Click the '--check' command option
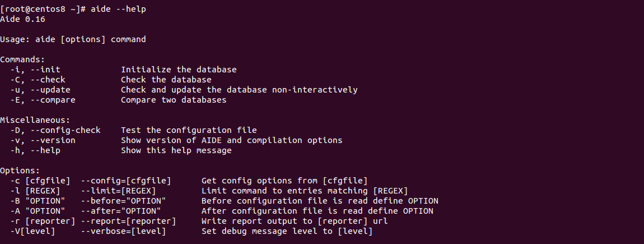644x244 pixels. point(48,80)
